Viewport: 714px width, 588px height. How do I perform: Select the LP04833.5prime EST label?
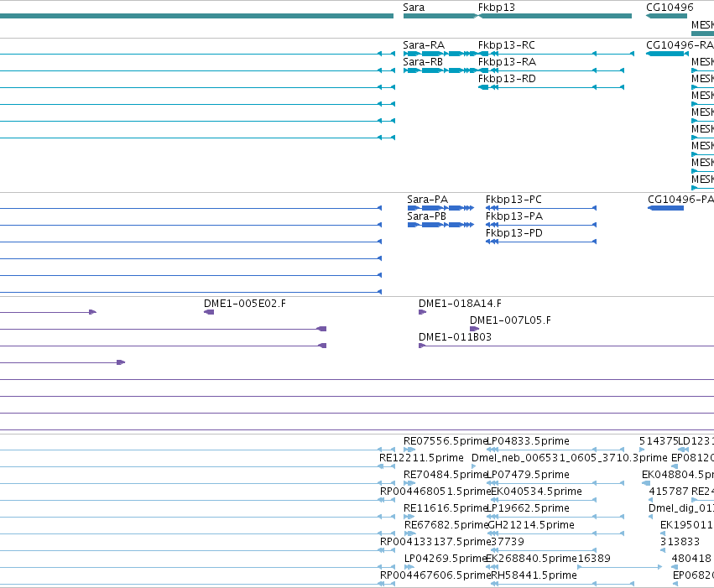click(529, 441)
